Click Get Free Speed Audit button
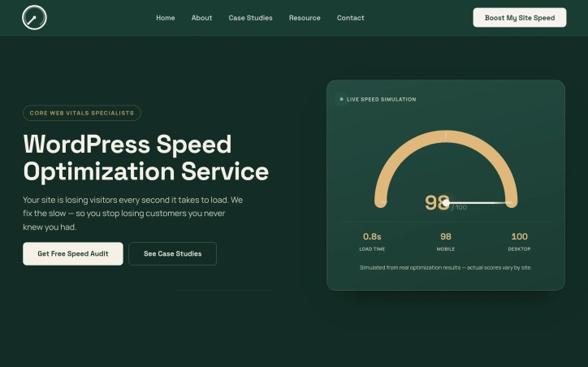 pos(73,254)
